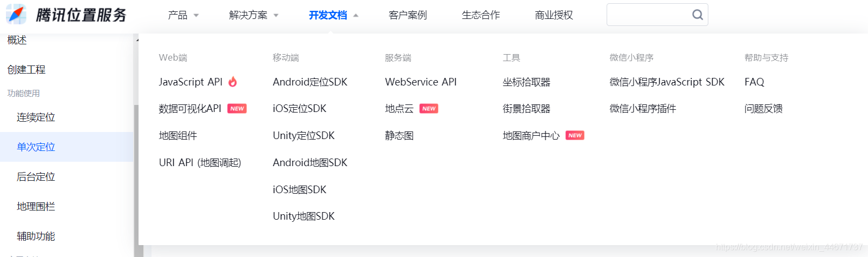Open the iOS地图SDK link
This screenshot has height=257, width=868.
[x=300, y=189]
